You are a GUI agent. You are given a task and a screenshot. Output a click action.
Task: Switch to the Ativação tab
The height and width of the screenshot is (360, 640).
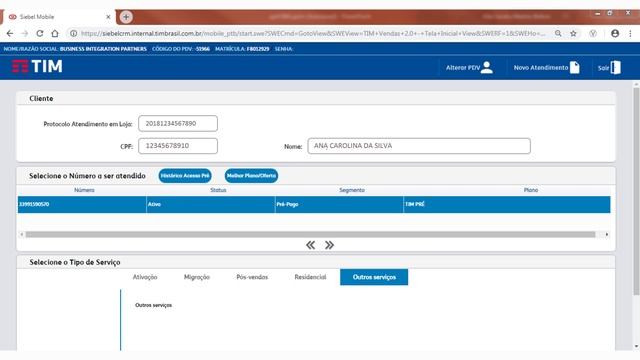145,277
